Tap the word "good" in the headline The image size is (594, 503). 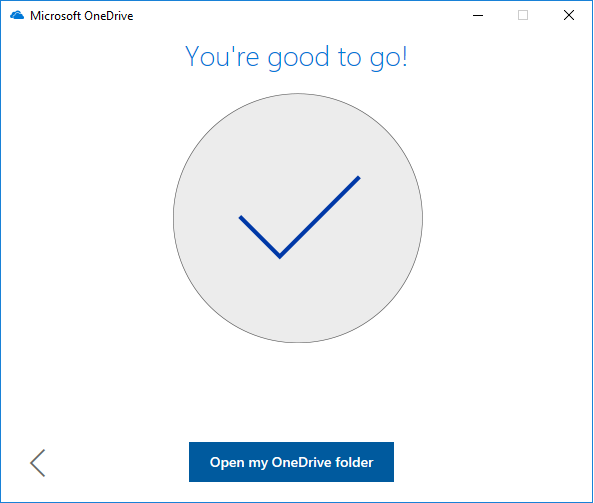click(299, 58)
